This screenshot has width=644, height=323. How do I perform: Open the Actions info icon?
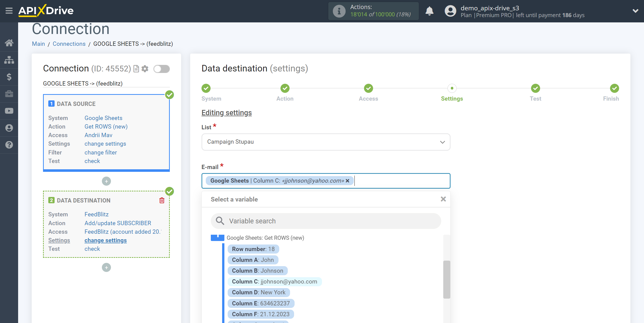point(339,11)
